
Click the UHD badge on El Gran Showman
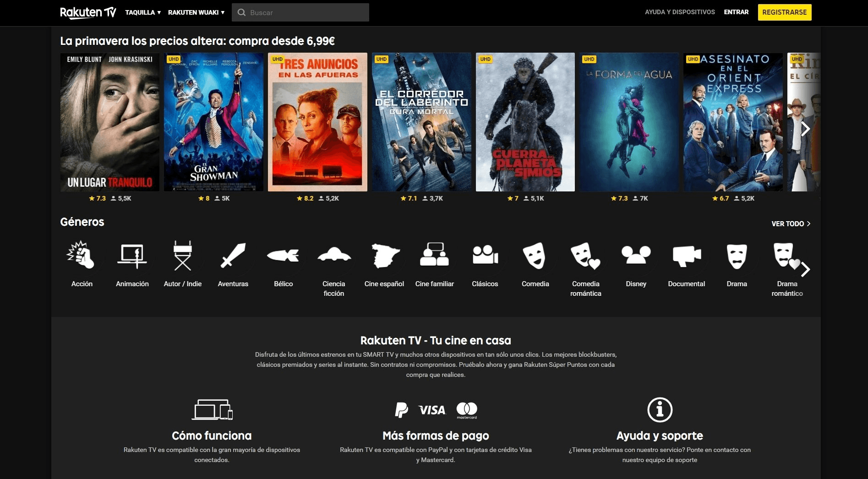[174, 59]
